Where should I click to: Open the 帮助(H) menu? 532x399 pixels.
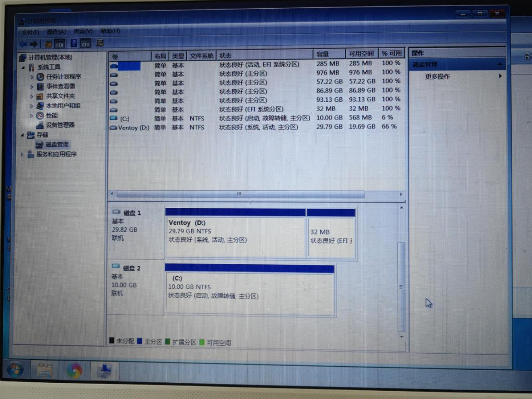click(110, 31)
